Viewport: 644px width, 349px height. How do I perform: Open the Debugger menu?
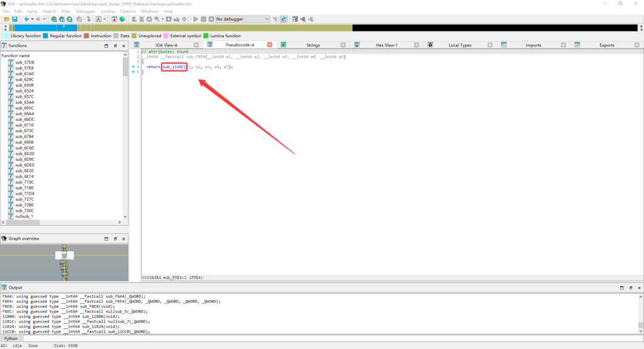(x=86, y=11)
